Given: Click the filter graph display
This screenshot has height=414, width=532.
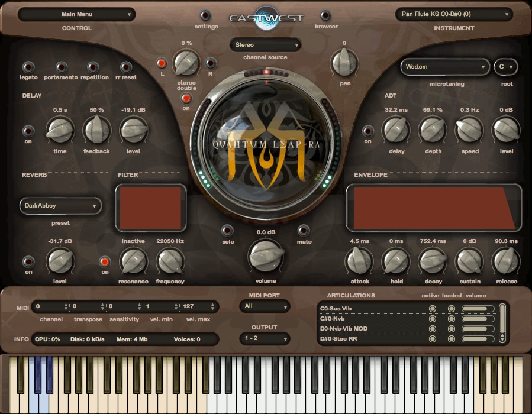Looking at the screenshot, I should 151,208.
